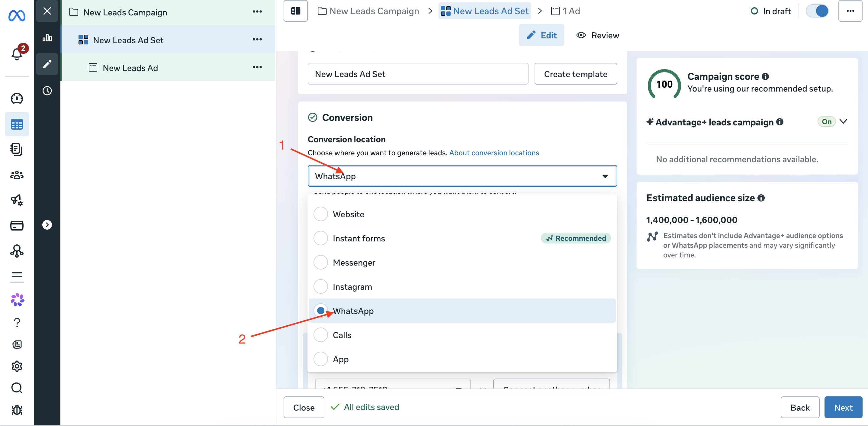Image resolution: width=868 pixels, height=426 pixels.
Task: Open the campaigns table grid icon
Action: point(17,124)
